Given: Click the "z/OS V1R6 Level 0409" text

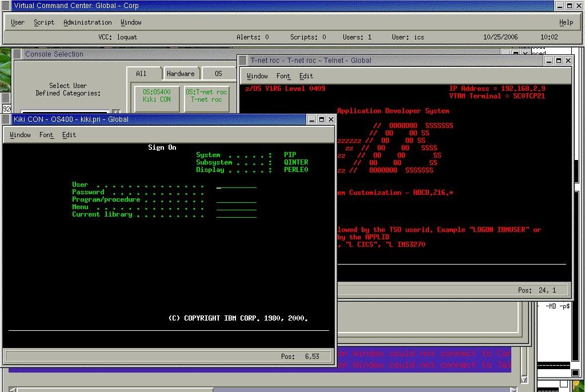Looking at the screenshot, I should pyautogui.click(x=286, y=89).
